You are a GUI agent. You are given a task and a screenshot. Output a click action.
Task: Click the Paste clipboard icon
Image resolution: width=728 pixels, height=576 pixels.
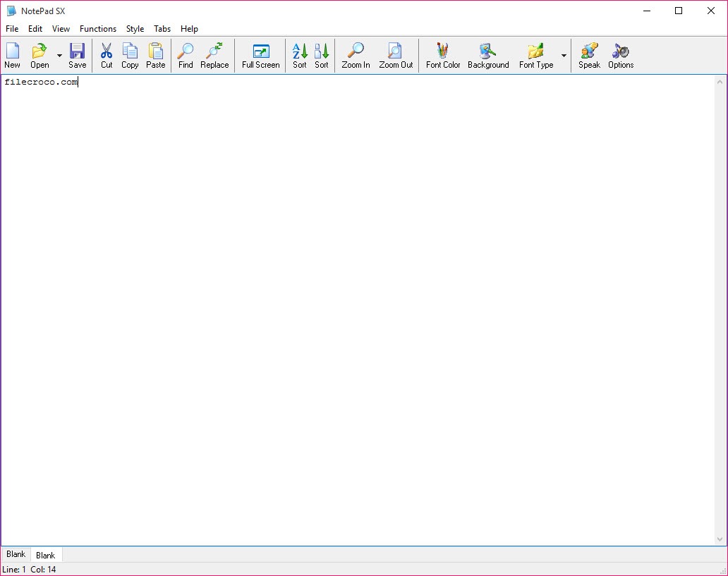[155, 55]
